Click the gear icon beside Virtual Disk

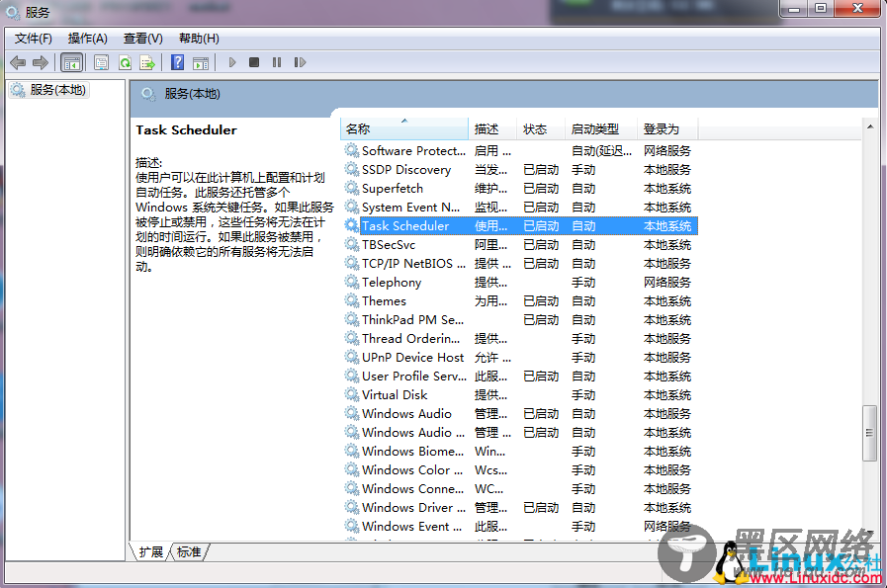click(x=352, y=394)
